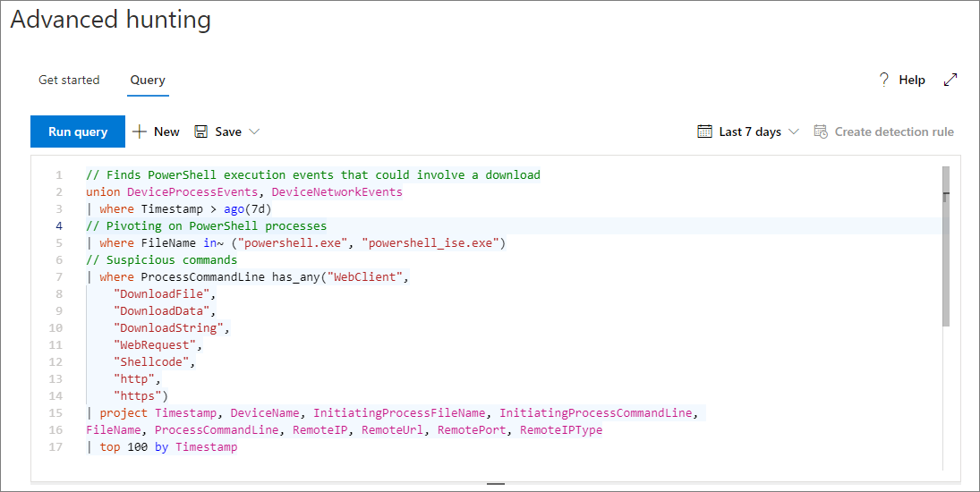980x492 pixels.
Task: Place cursor on the "top 100 by Timestamp" line
Action: [x=168, y=447]
